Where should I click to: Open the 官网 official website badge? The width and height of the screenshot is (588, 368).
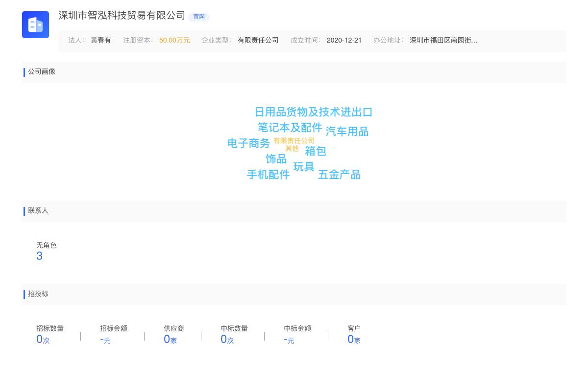[x=199, y=17]
